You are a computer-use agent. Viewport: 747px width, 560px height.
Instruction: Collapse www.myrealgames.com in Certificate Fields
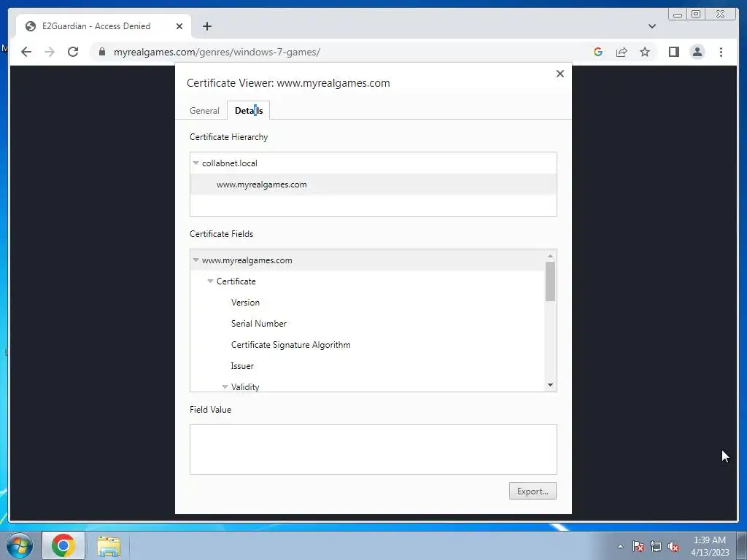[196, 260]
